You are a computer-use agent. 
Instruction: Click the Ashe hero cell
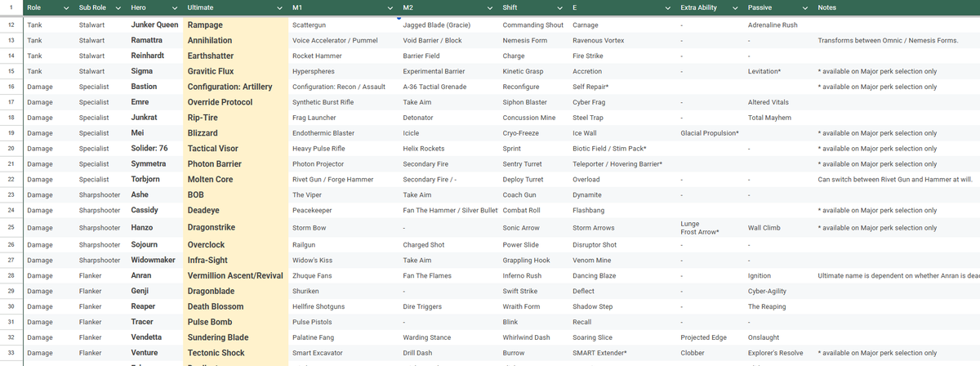(155, 195)
